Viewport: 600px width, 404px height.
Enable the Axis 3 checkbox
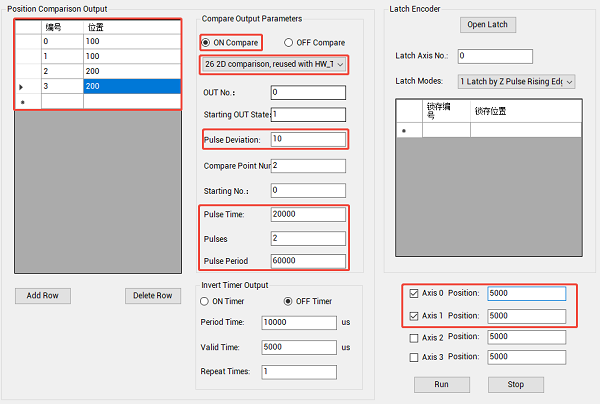415,357
